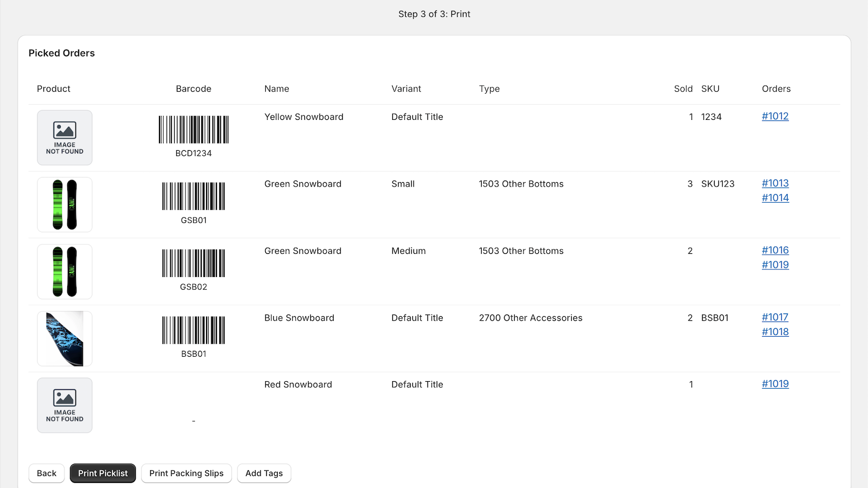Viewport: 868px width, 488px height.
Task: Click Print Packing Slips
Action: click(186, 473)
